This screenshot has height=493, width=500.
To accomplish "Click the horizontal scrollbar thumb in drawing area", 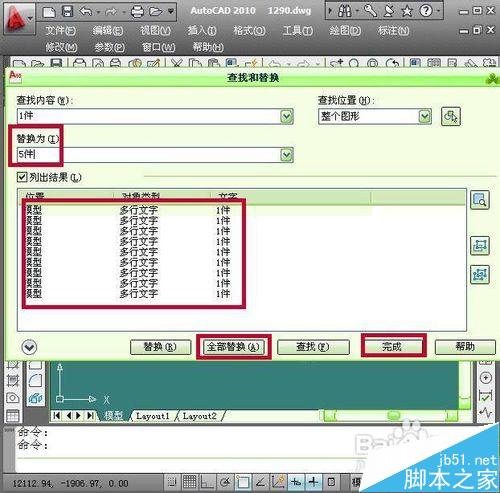I will pyautogui.click(x=393, y=415).
